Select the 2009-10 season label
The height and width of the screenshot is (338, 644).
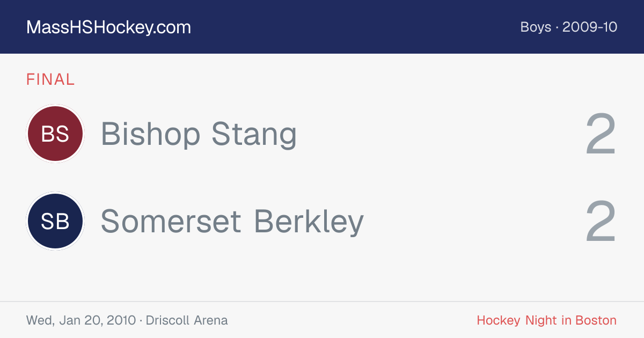coord(590,27)
